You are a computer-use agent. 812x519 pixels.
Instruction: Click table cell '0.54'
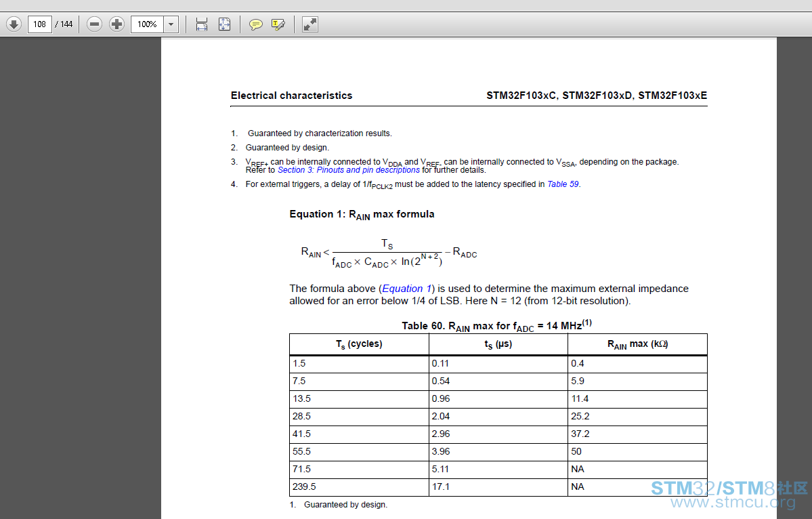498,381
